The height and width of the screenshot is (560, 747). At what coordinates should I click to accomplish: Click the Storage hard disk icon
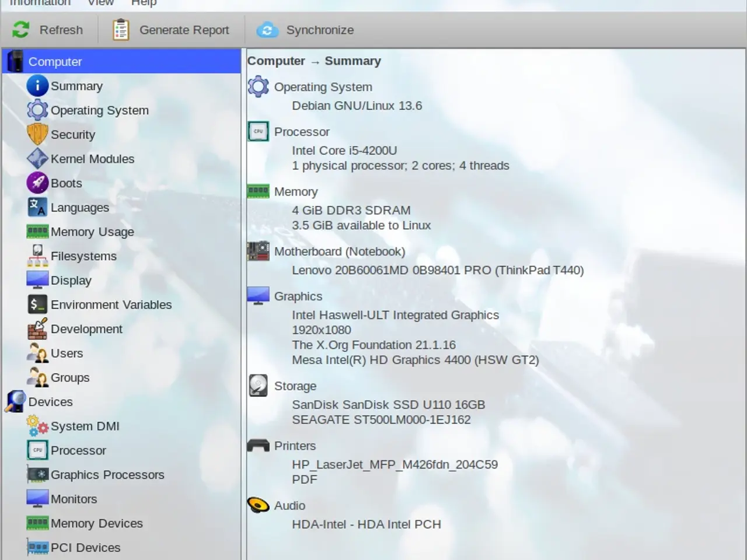point(258,386)
